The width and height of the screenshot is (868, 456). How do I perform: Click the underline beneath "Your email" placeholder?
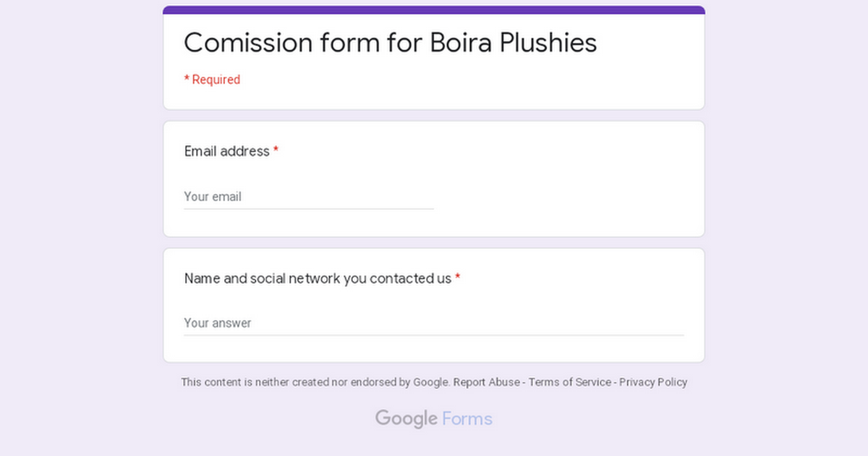click(x=309, y=208)
